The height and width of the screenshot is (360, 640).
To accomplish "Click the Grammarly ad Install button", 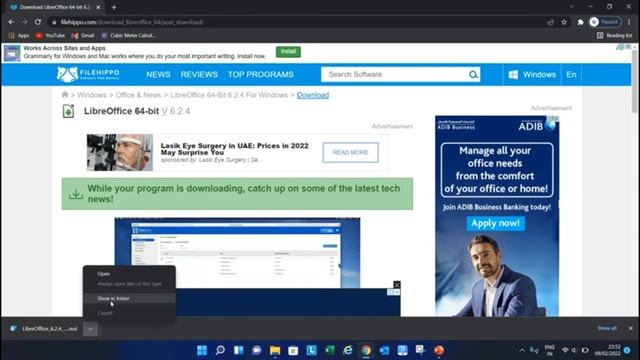I will 288,51.
